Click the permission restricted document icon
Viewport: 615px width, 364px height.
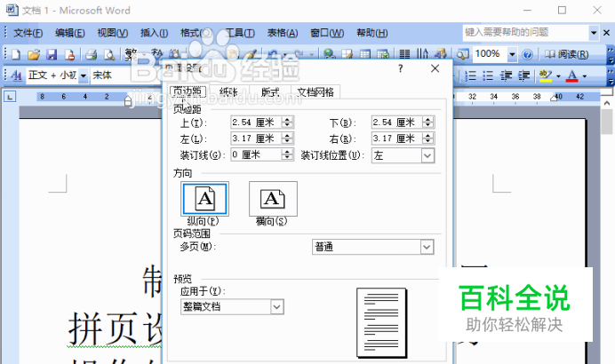click(x=70, y=54)
